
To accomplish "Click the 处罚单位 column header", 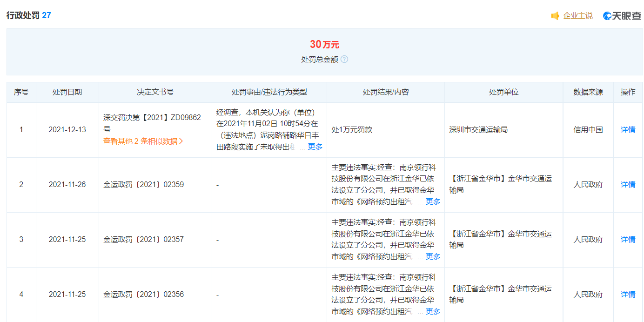I will click(x=503, y=92).
